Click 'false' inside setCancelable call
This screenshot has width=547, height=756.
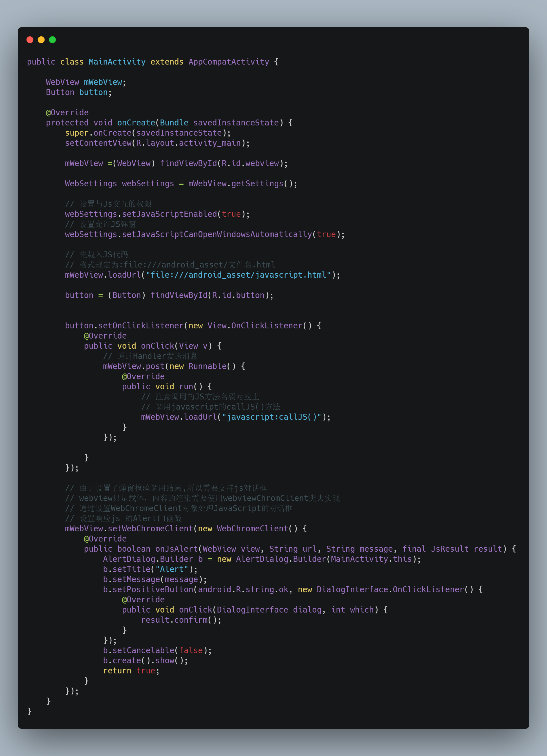pos(191,650)
